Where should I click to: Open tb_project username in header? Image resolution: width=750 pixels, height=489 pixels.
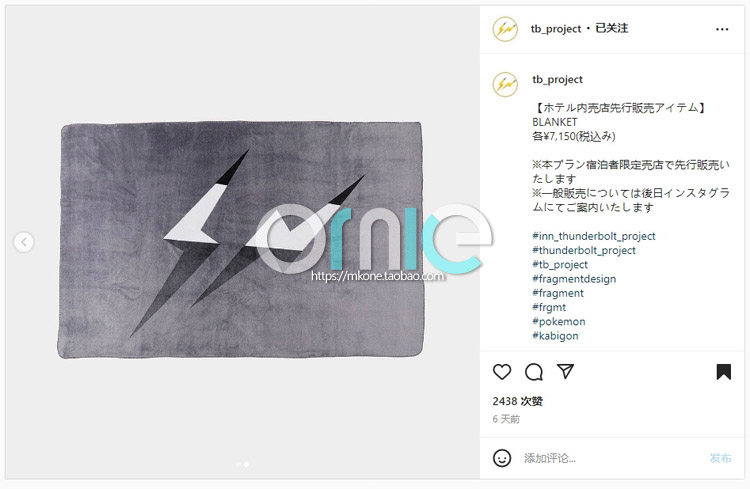(x=556, y=29)
